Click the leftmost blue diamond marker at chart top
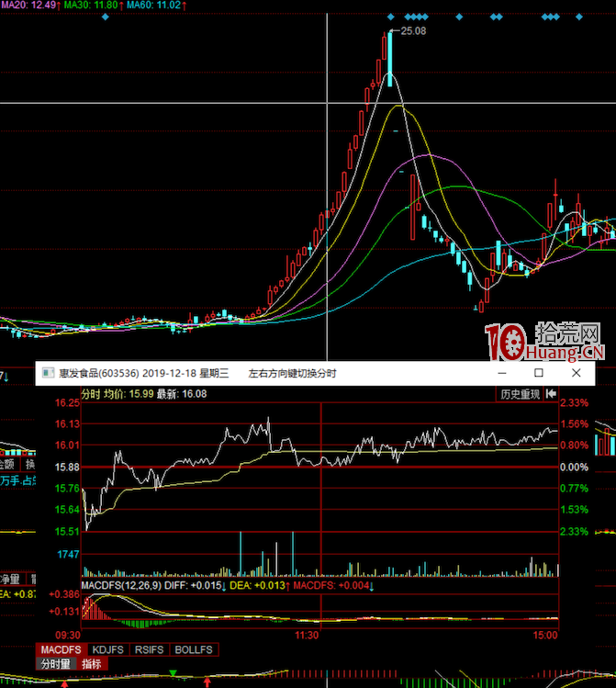The image size is (616, 688). [x=106, y=17]
